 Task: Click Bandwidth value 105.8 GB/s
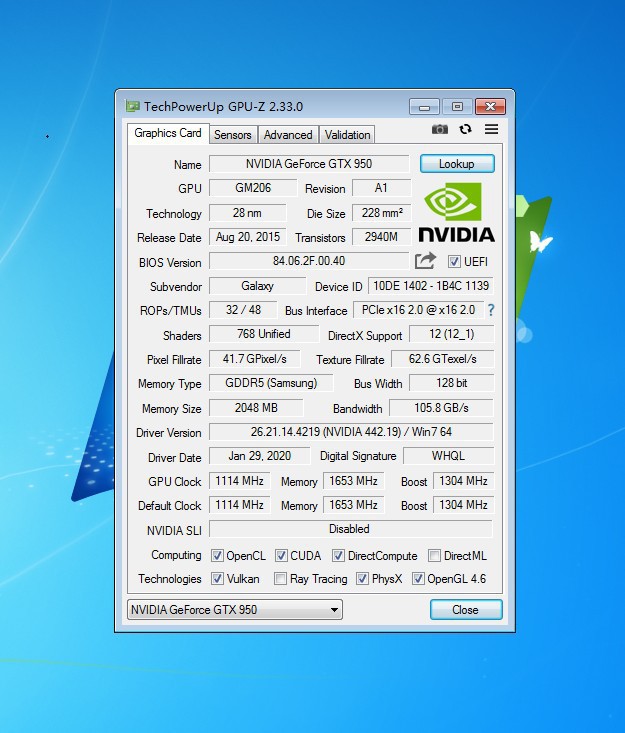click(x=441, y=408)
